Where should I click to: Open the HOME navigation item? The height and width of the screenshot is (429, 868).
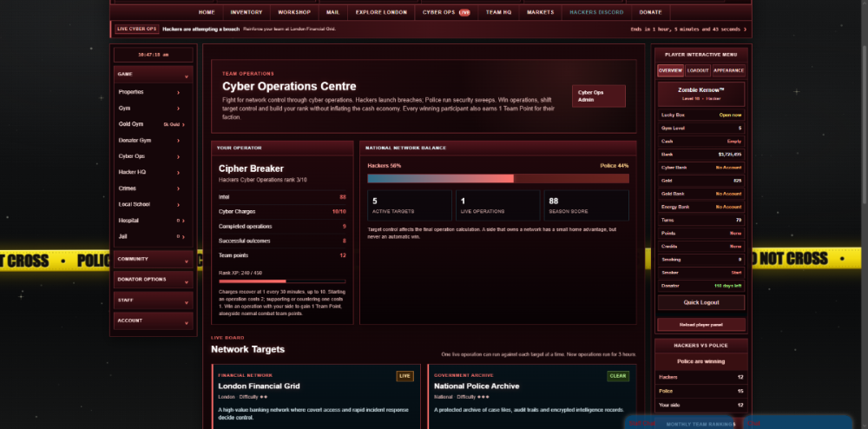pyautogui.click(x=207, y=12)
